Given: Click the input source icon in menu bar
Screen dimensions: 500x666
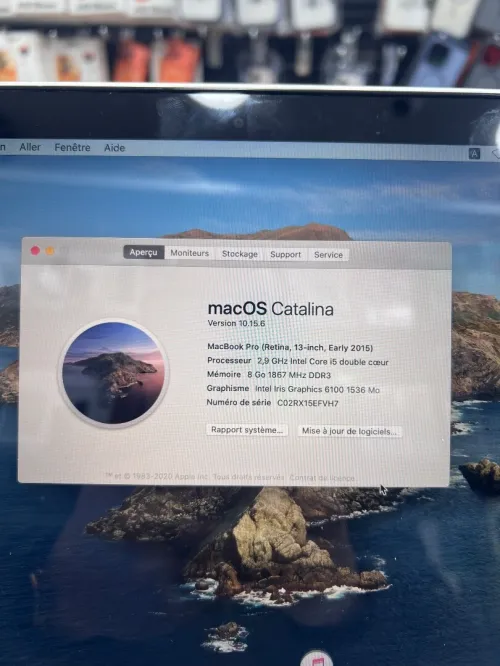Looking at the screenshot, I should coord(474,154).
